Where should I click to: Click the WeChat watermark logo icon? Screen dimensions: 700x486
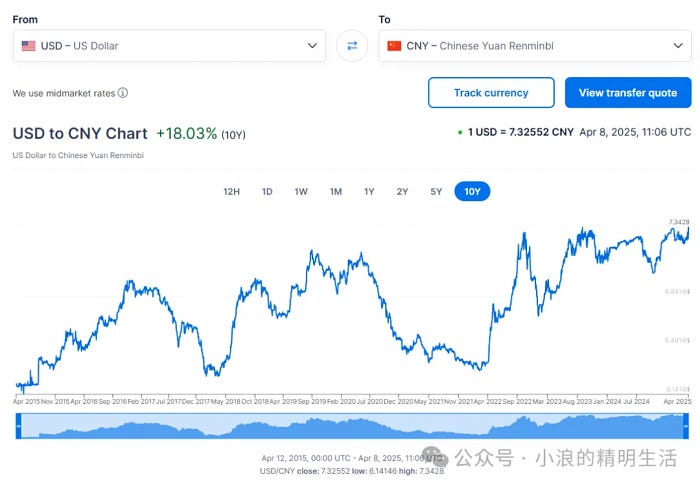(435, 457)
